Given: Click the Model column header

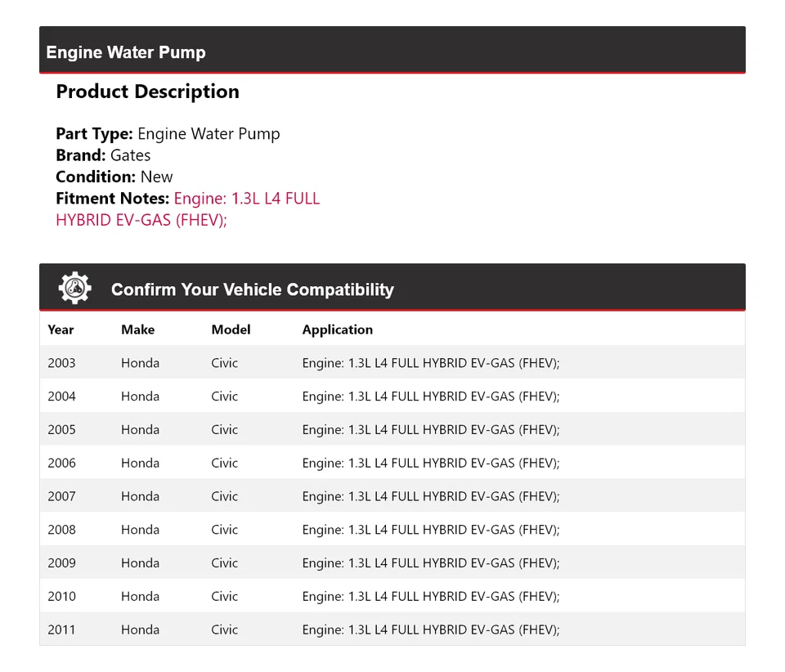Looking at the screenshot, I should click(231, 329).
